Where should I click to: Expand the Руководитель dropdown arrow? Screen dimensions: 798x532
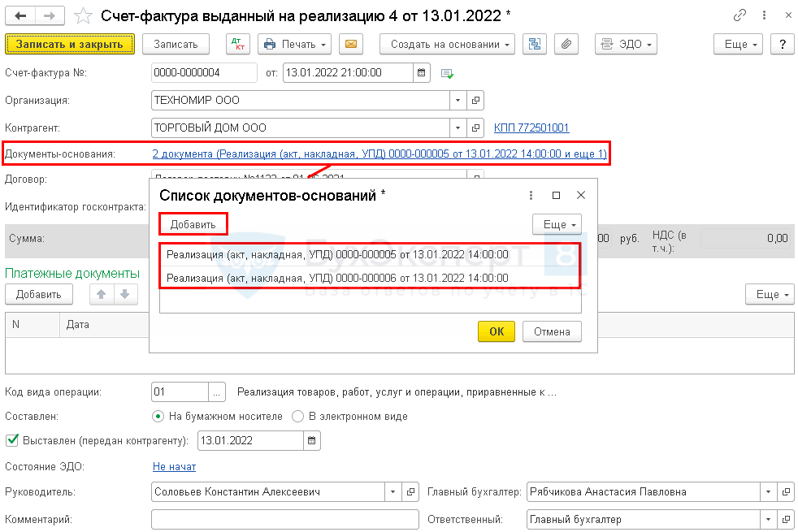pyautogui.click(x=393, y=491)
